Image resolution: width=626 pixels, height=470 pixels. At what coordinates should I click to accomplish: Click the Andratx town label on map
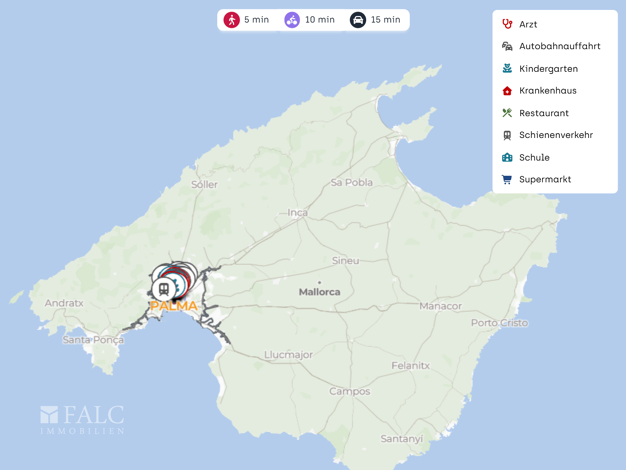[x=64, y=303]
